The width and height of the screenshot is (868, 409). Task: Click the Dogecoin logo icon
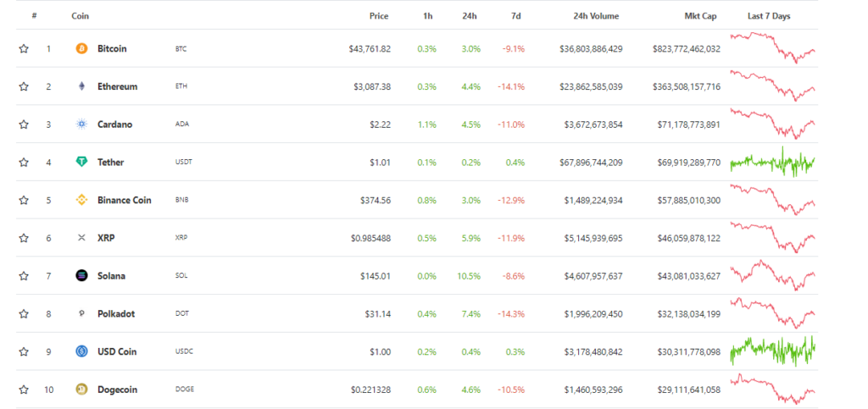pyautogui.click(x=82, y=390)
